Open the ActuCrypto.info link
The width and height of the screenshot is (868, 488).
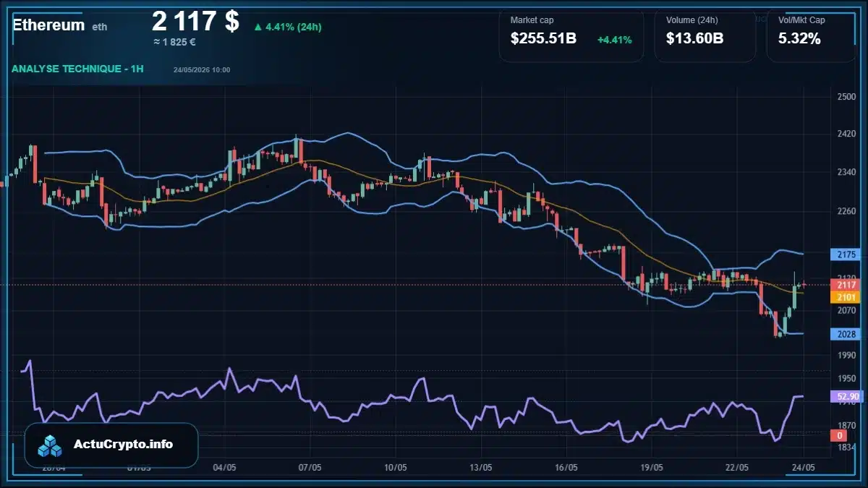[124, 445]
